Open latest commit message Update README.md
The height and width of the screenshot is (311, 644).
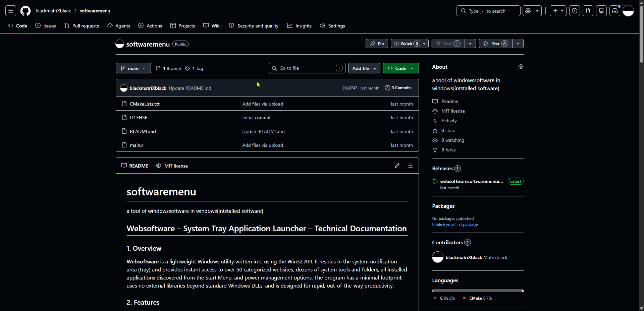pyautogui.click(x=190, y=88)
